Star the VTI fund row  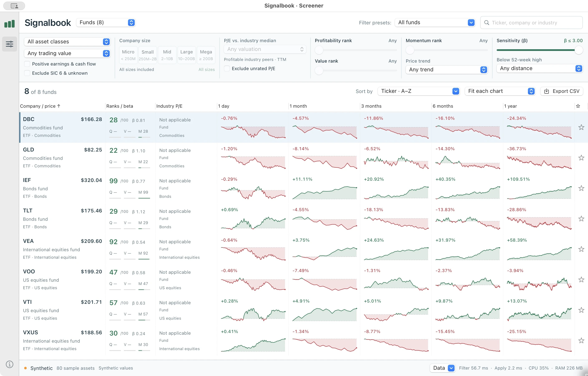tap(581, 310)
